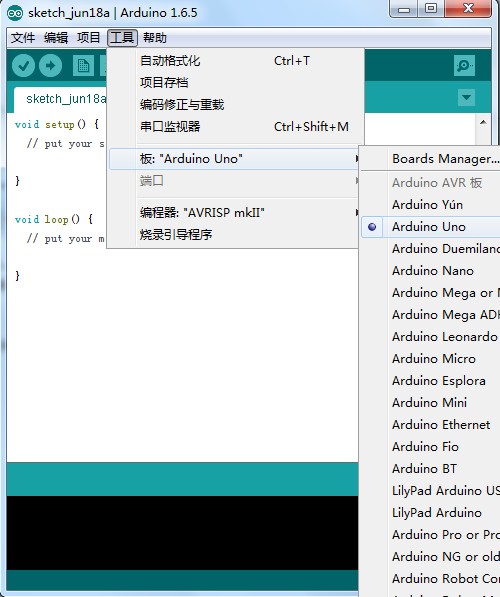Select the Arduino Esplora board
Screen dimensions: 500x597
[430, 381]
